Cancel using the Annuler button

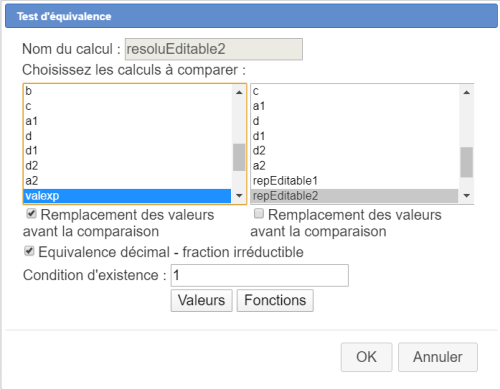click(438, 357)
